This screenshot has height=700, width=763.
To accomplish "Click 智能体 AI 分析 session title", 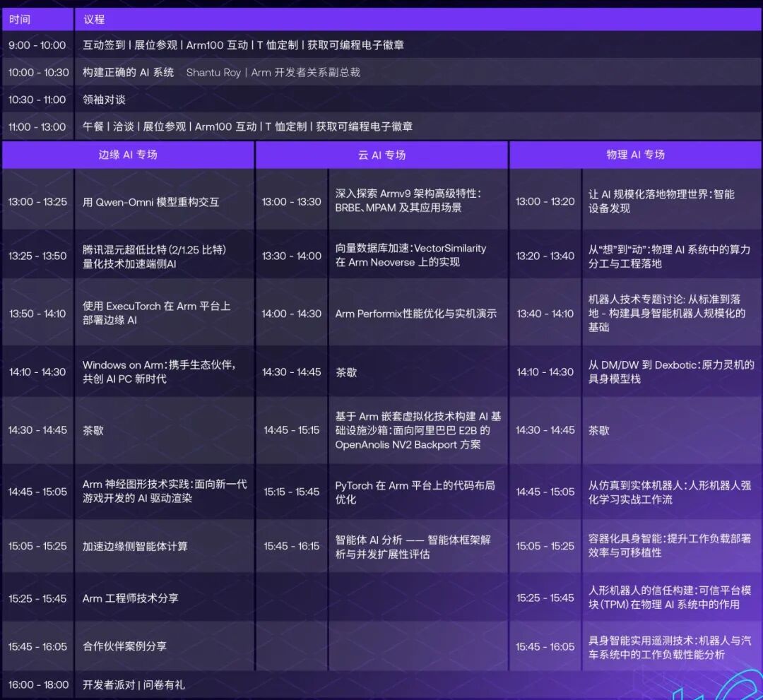I will pyautogui.click(x=413, y=547).
